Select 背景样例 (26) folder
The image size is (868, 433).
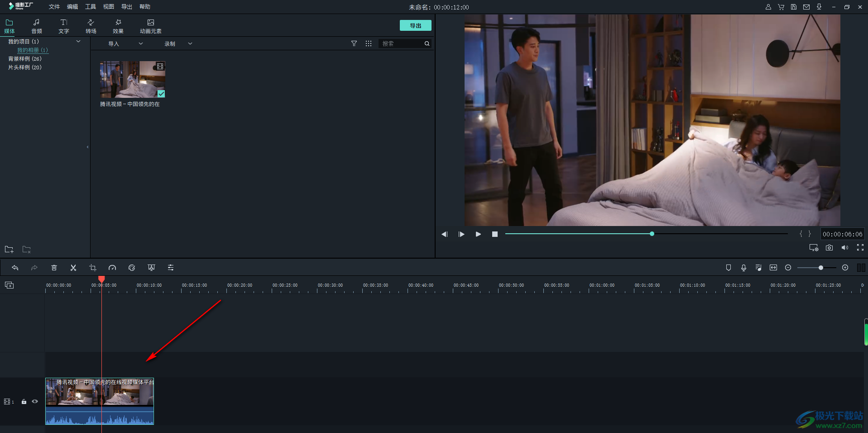coord(25,59)
